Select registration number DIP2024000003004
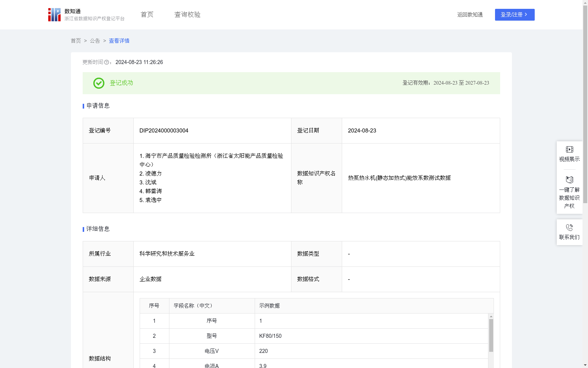588x368 pixels. pyautogui.click(x=164, y=131)
